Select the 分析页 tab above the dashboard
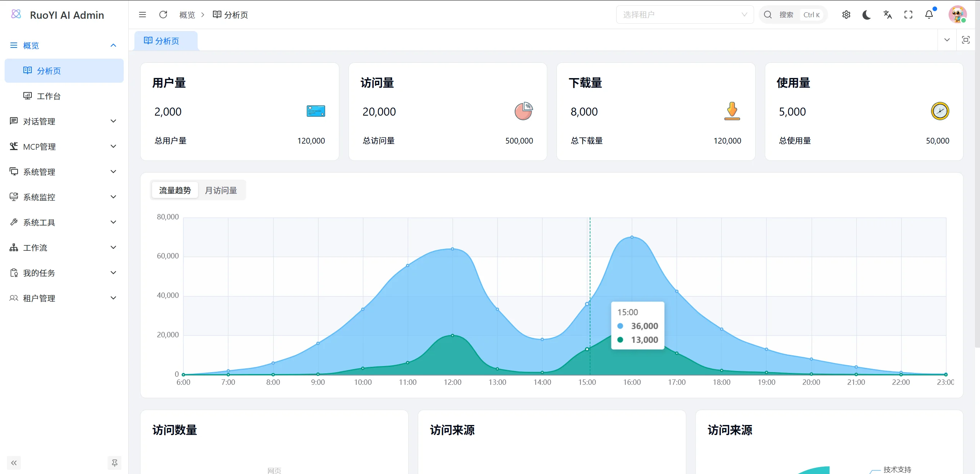The image size is (980, 474). (x=166, y=41)
